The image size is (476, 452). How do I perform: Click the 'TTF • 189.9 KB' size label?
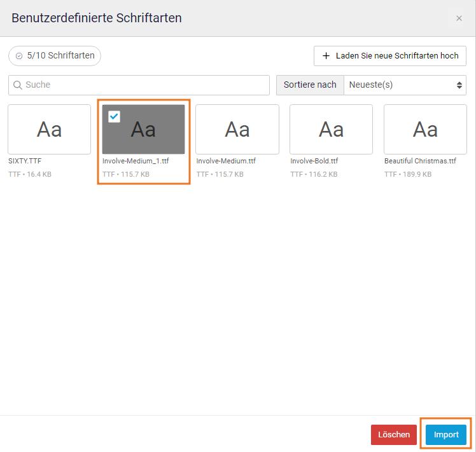pos(408,174)
